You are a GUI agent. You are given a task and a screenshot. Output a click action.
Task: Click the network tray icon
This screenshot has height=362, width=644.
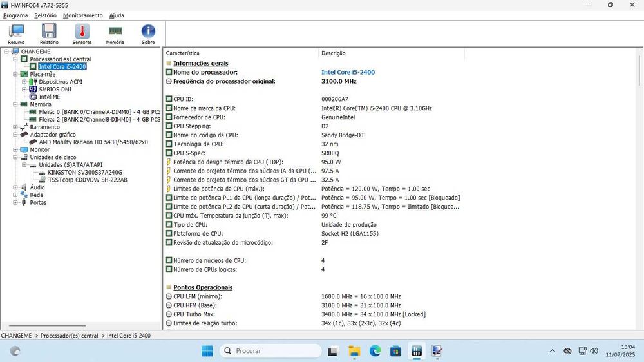pyautogui.click(x=582, y=351)
